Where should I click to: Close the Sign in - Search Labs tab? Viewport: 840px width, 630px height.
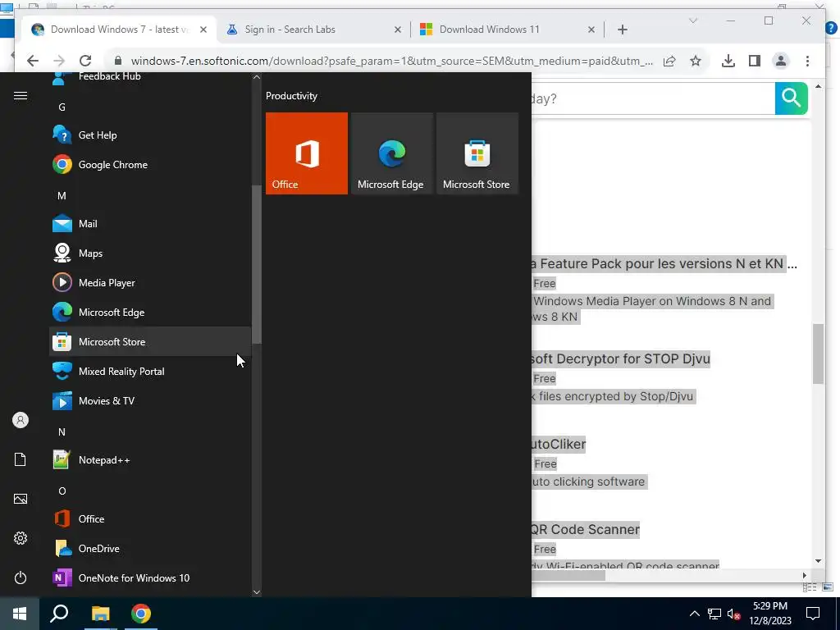point(398,30)
